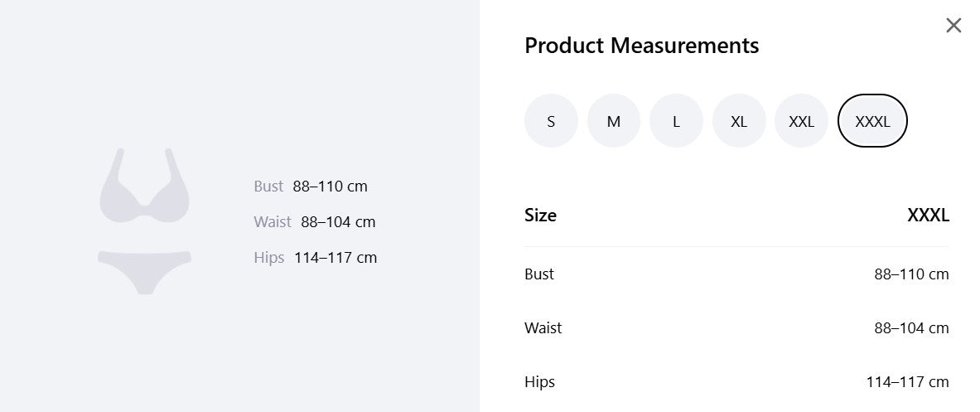Viewport: 980px width, 412px height.
Task: Select the Waist row label in table
Action: [x=543, y=327]
